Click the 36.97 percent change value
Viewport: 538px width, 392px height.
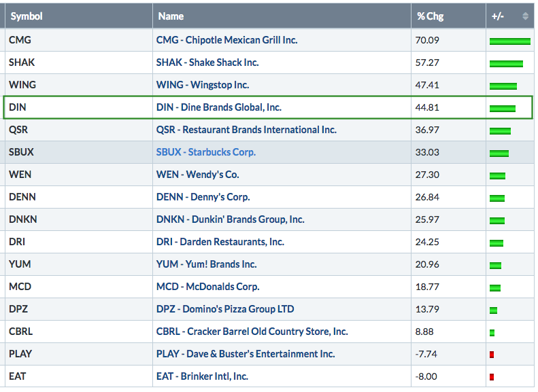point(427,130)
